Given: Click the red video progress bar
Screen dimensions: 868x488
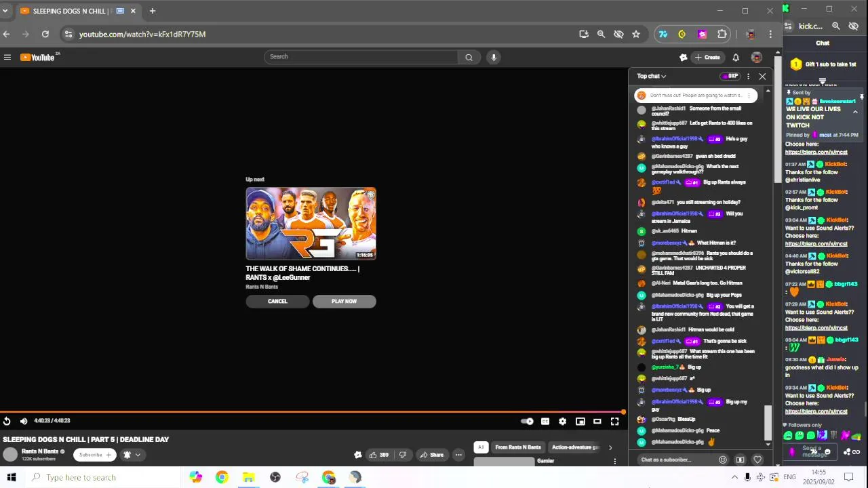Looking at the screenshot, I should (x=312, y=411).
